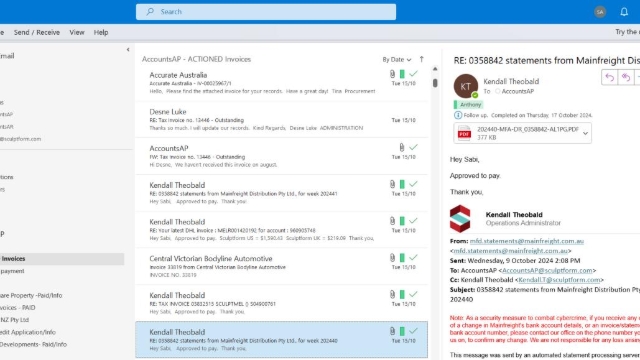
Task: Click the attachment paperclip on Accurate Australia email
Action: (x=392, y=74)
